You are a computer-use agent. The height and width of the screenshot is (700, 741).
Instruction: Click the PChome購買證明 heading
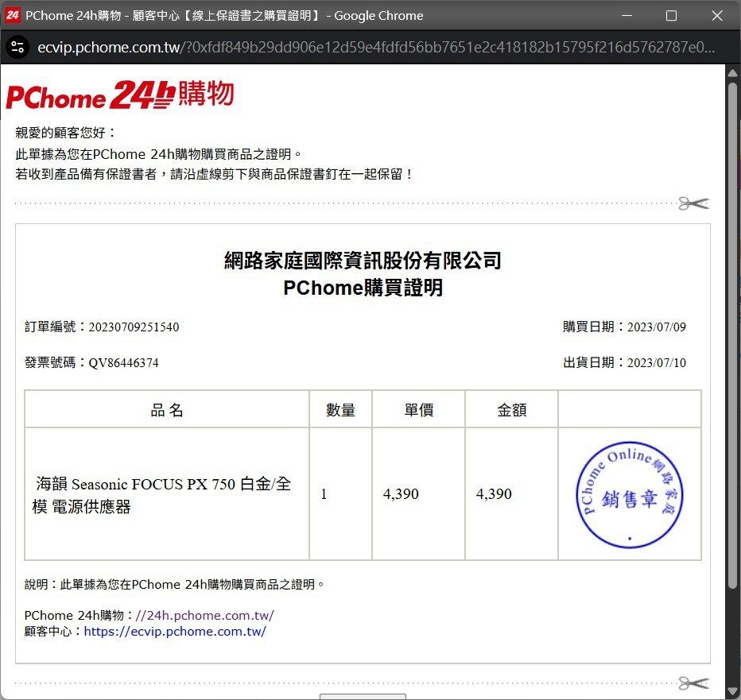point(363,288)
